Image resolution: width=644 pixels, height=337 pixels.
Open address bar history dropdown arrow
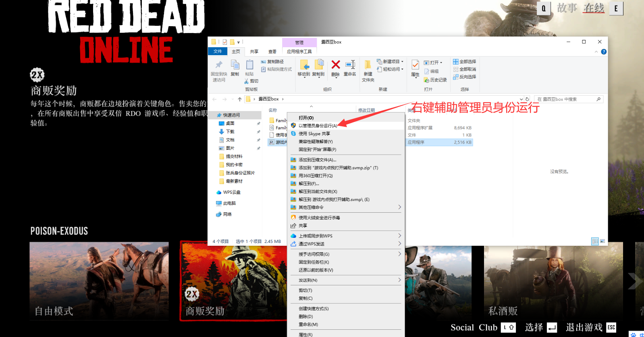pos(521,99)
